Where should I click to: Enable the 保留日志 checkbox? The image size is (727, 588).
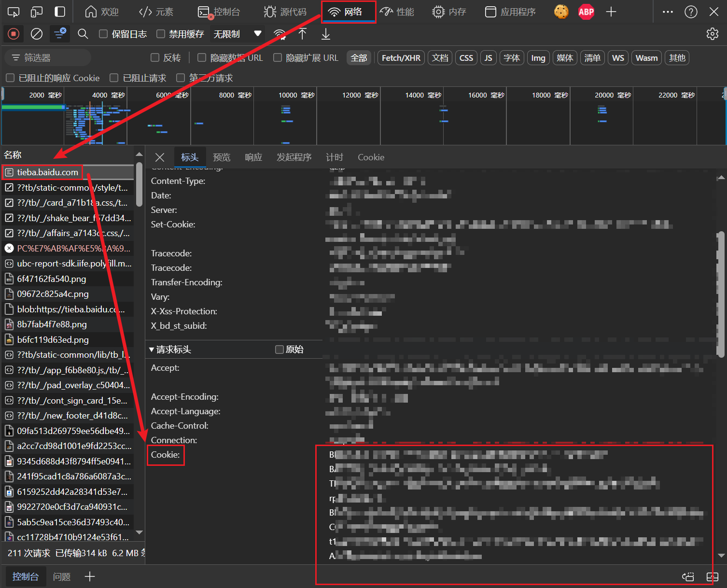coord(103,34)
